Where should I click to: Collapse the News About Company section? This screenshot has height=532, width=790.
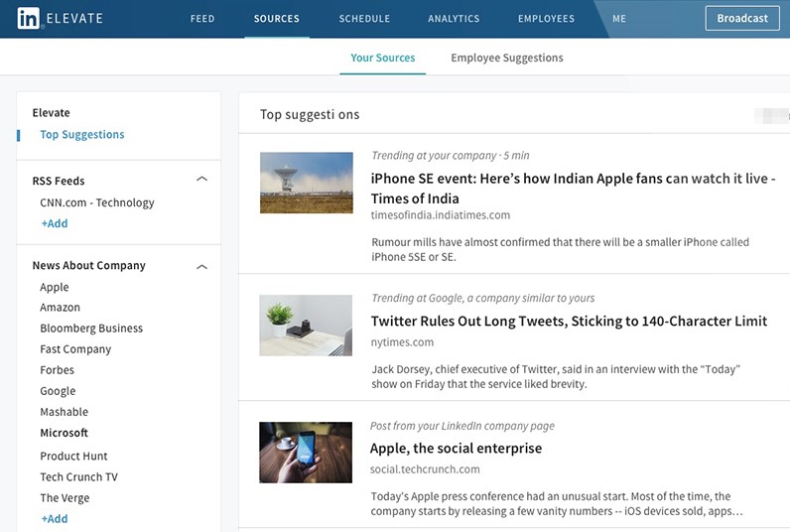coord(201,266)
